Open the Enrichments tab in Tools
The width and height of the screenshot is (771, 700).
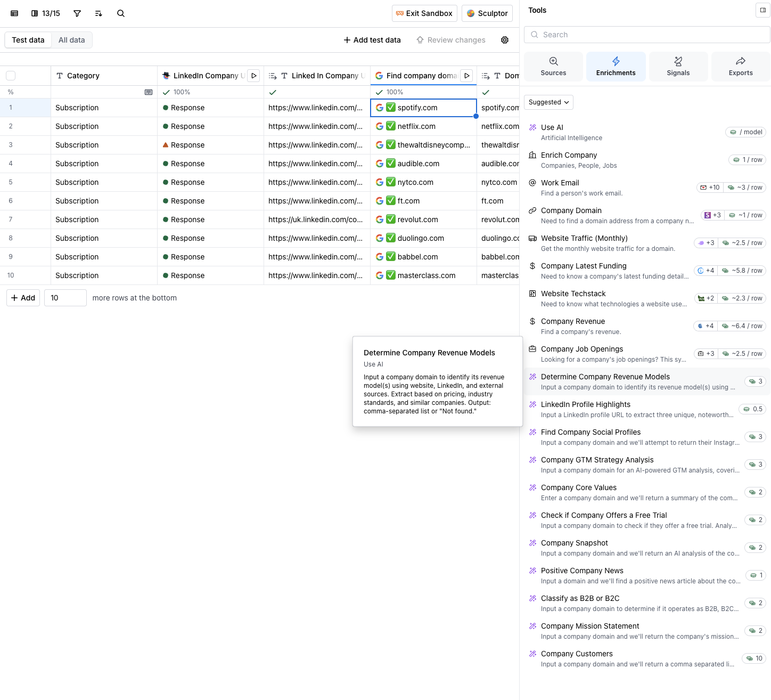click(x=616, y=67)
